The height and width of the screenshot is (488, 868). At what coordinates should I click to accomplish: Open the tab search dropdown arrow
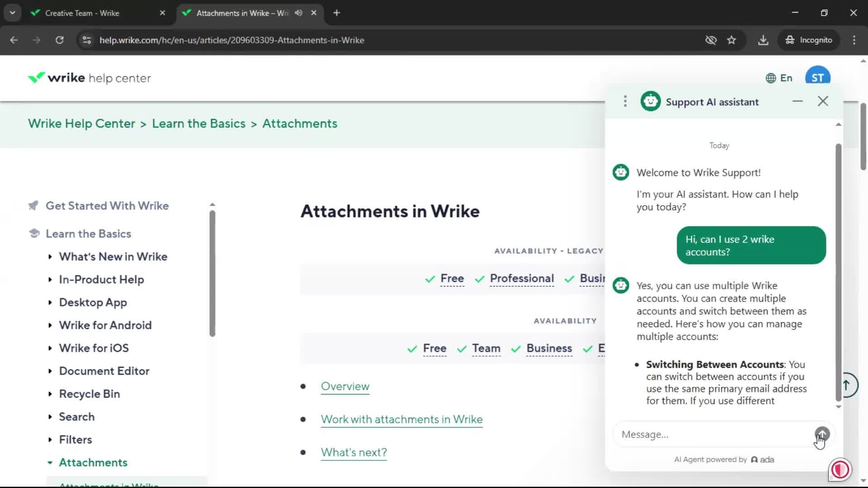click(12, 13)
